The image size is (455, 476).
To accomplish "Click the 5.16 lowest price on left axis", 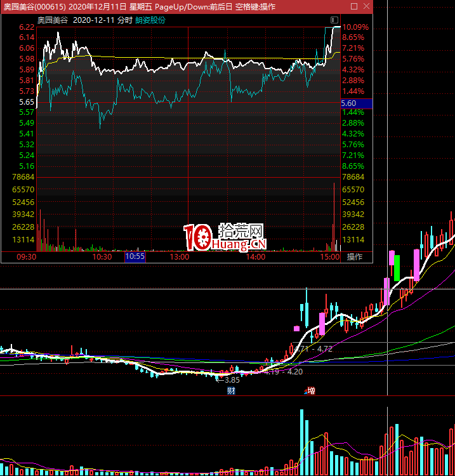I will 27,166.
